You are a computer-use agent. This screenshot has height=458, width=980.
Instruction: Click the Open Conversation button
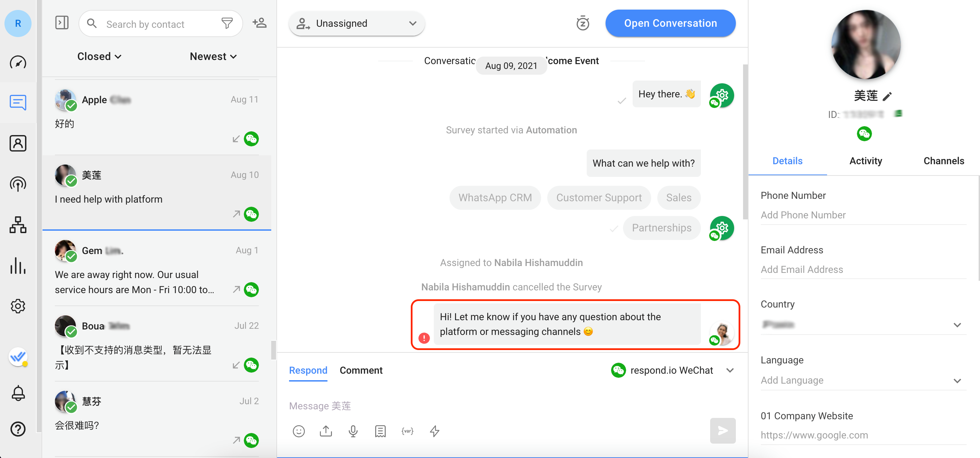[x=670, y=23]
